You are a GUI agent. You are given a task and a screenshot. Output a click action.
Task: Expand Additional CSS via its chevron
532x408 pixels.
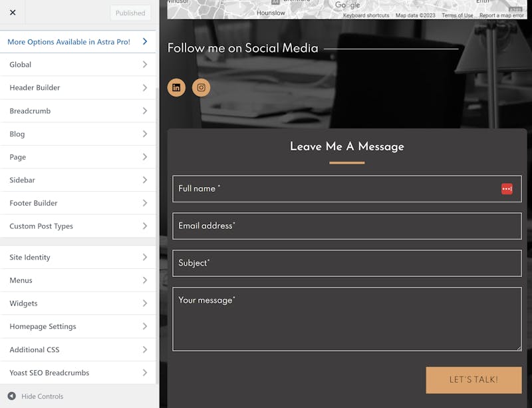click(x=145, y=349)
